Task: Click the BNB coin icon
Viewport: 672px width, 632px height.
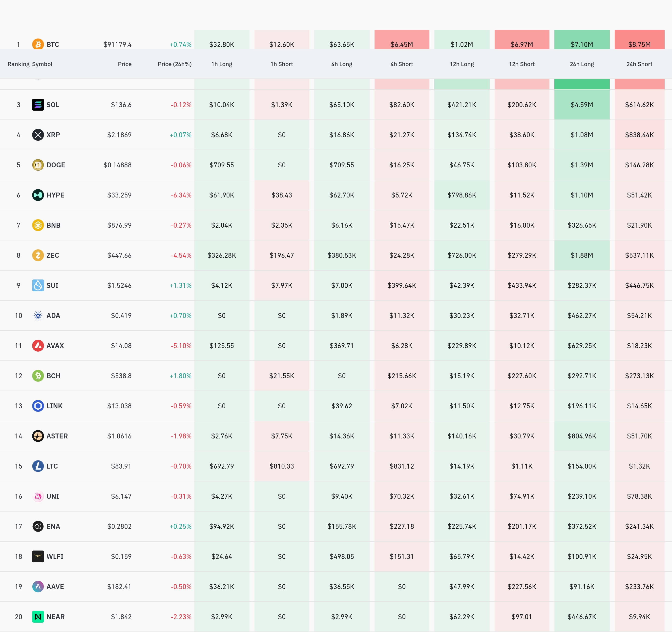Action: point(38,225)
